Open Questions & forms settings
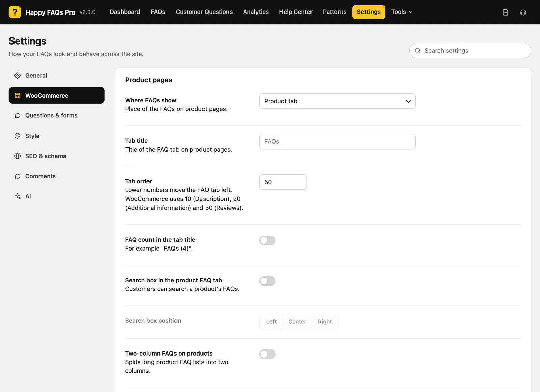Viewport: 540px width, 392px height. click(57, 116)
